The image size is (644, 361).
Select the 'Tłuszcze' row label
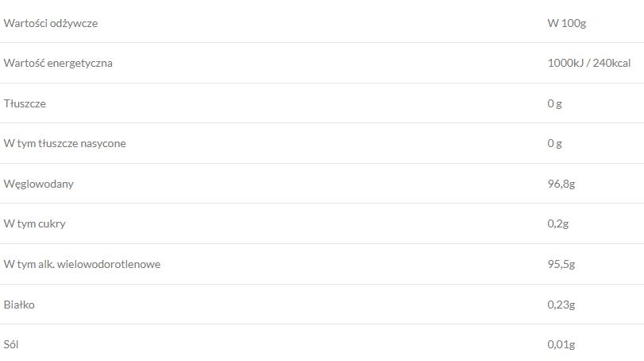[x=25, y=103]
